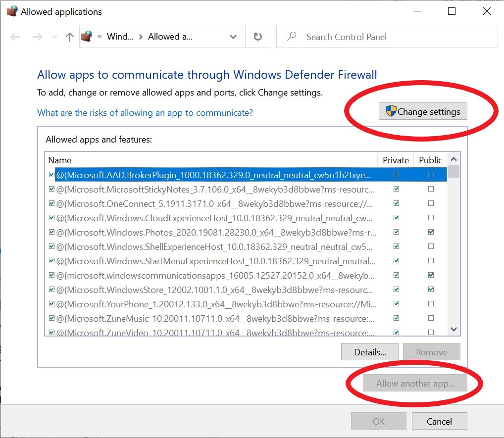Toggle Public checkbox for WindowsStore
504x438 pixels.
pos(431,289)
